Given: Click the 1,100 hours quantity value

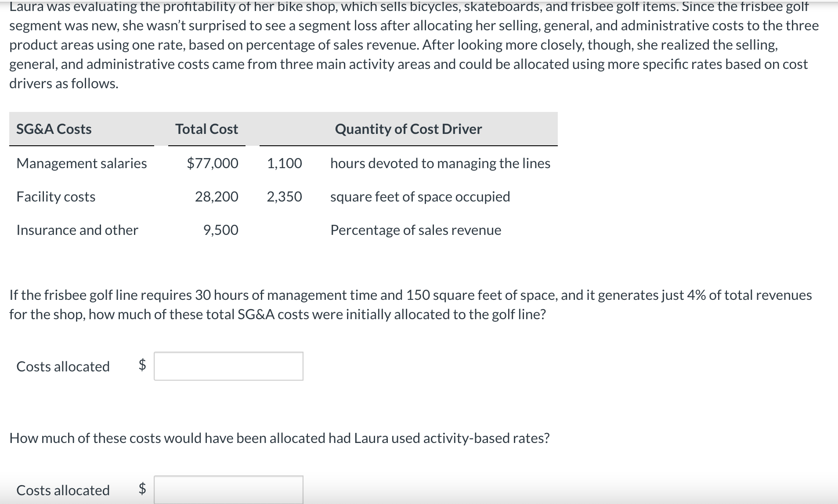Looking at the screenshot, I should coord(285,163).
